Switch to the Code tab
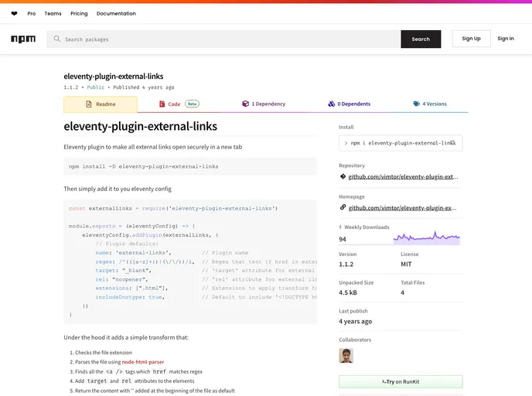532x396 pixels. coord(179,104)
